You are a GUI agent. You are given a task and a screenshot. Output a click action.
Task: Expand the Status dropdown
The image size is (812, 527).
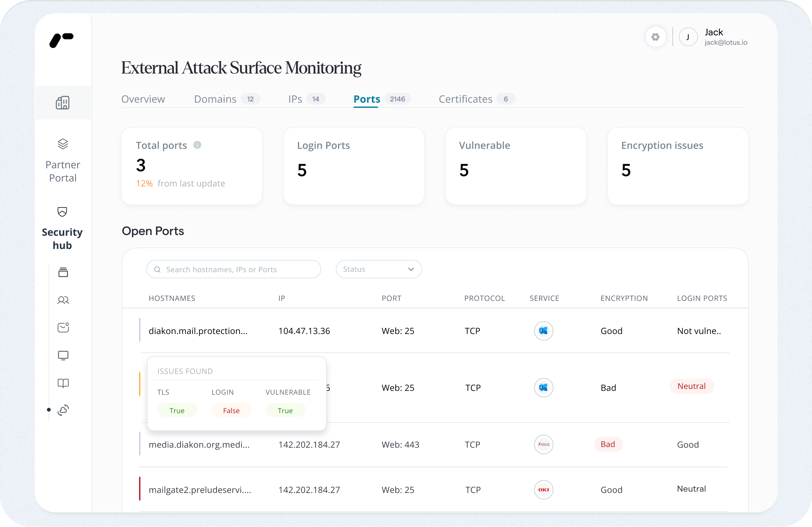point(379,269)
